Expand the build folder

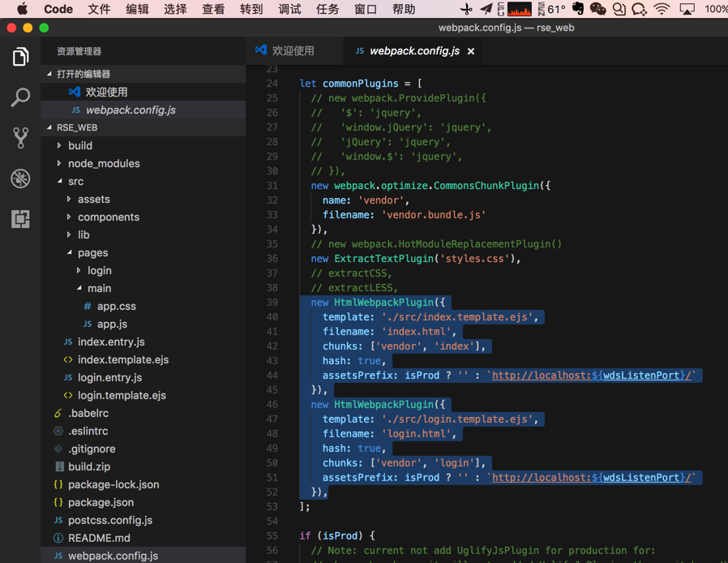pyautogui.click(x=79, y=145)
